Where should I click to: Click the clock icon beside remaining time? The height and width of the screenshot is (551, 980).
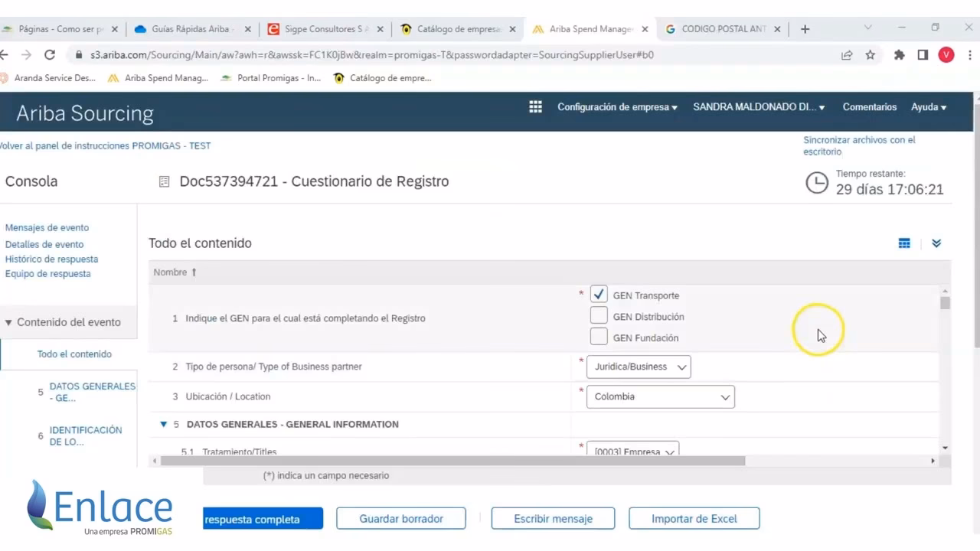[816, 183]
